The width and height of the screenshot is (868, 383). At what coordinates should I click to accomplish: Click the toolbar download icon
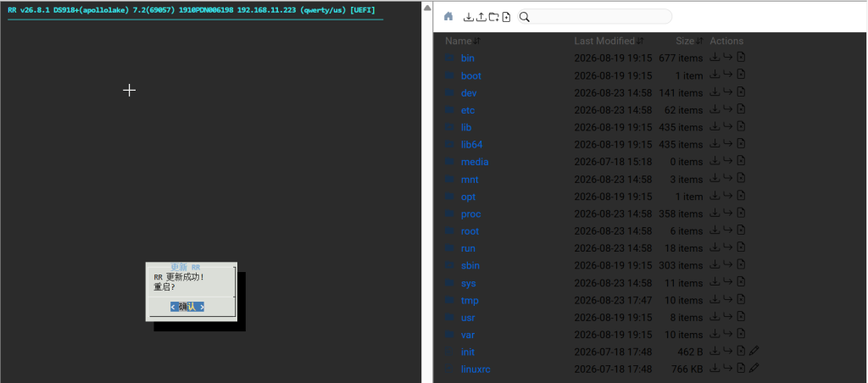tap(468, 17)
